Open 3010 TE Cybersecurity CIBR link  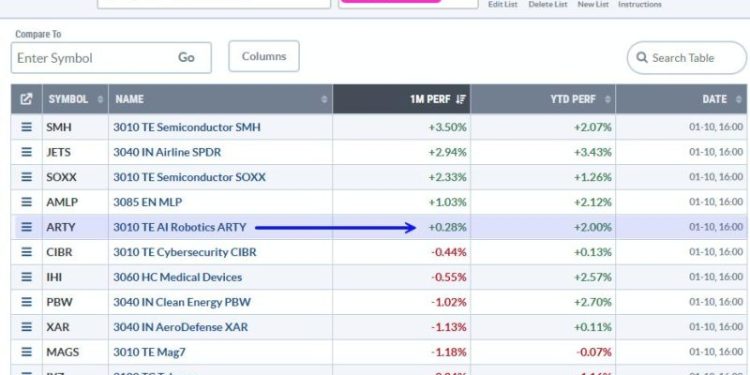pyautogui.click(x=184, y=252)
